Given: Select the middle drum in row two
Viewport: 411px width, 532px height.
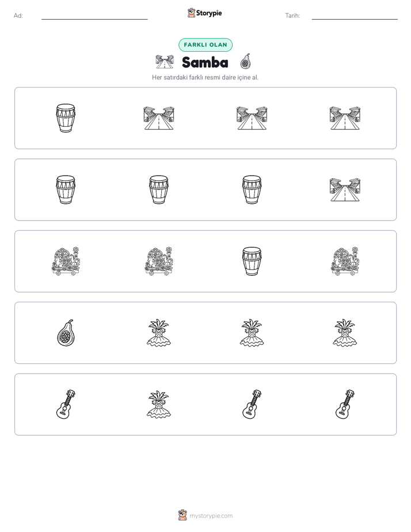Looking at the screenshot, I should click(x=159, y=189).
